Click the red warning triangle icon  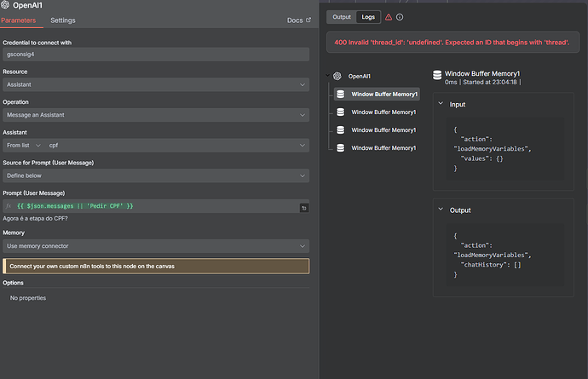389,17
